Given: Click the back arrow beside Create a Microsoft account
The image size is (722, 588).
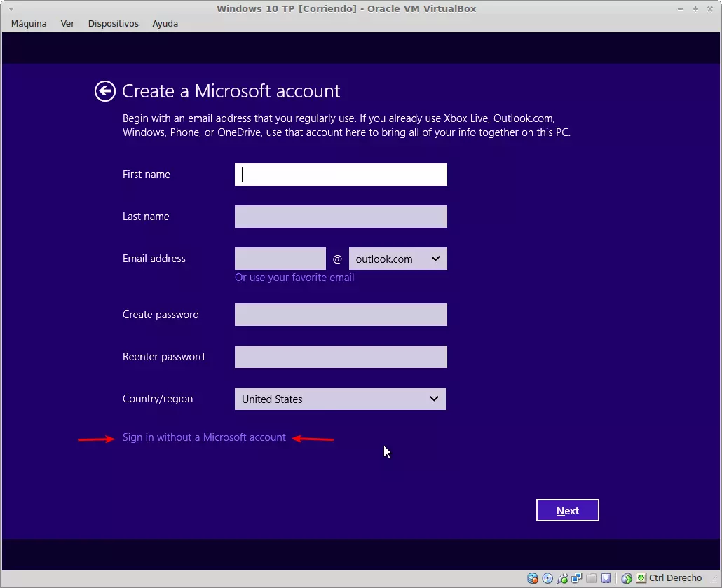Looking at the screenshot, I should pyautogui.click(x=104, y=91).
